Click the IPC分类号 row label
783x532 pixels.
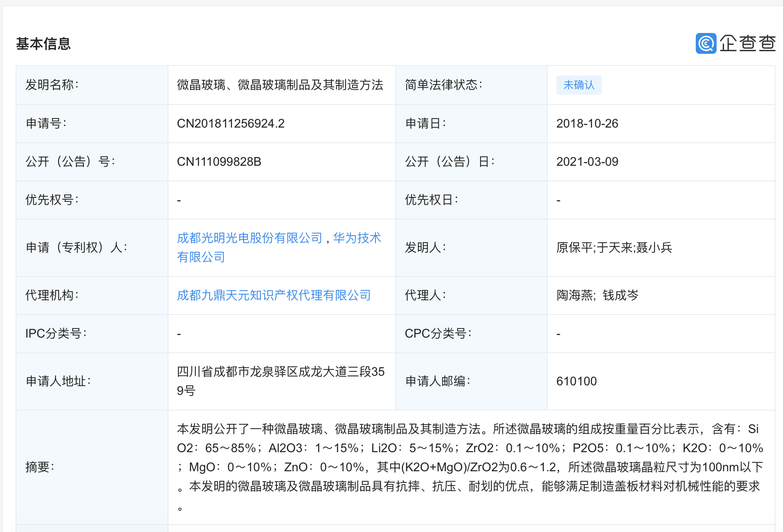tap(56, 333)
